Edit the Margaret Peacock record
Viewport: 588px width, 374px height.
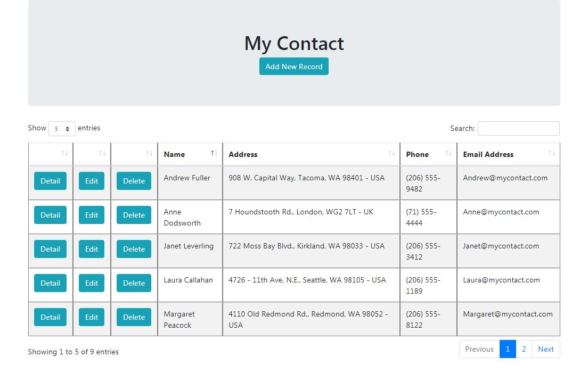pyautogui.click(x=92, y=318)
